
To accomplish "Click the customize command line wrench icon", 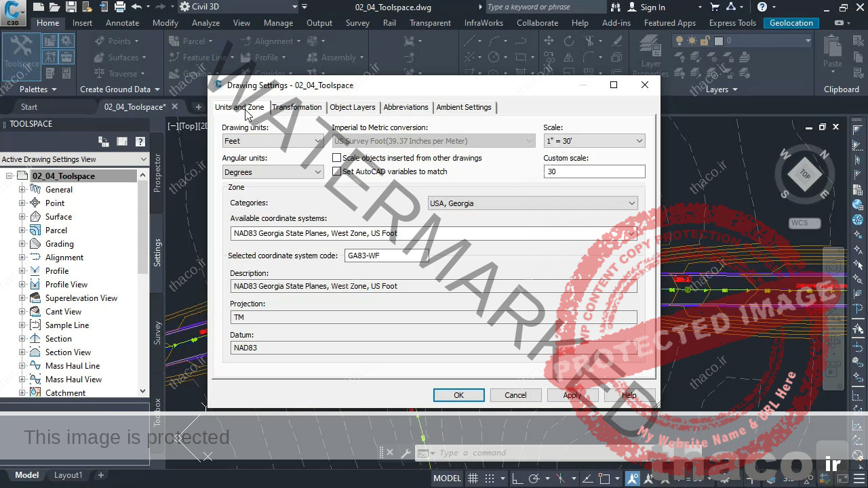I will pos(406,453).
